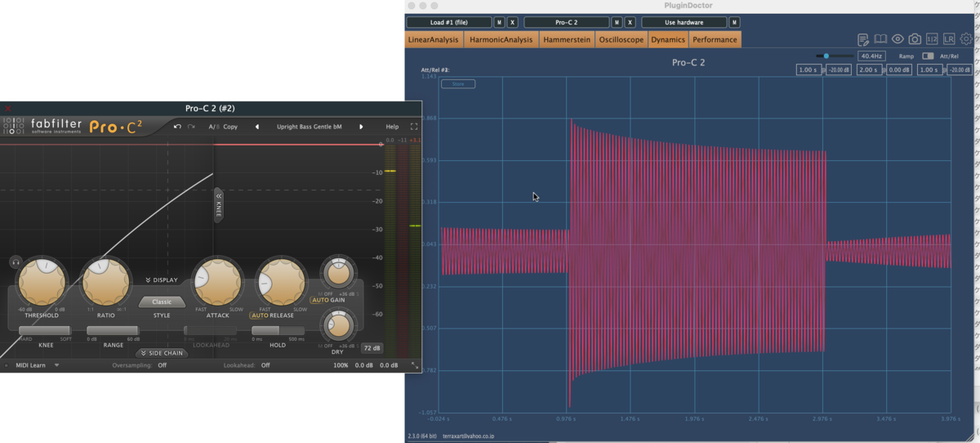The image size is (980, 443).
Task: Mute Load #1 slot with M button
Action: click(499, 22)
